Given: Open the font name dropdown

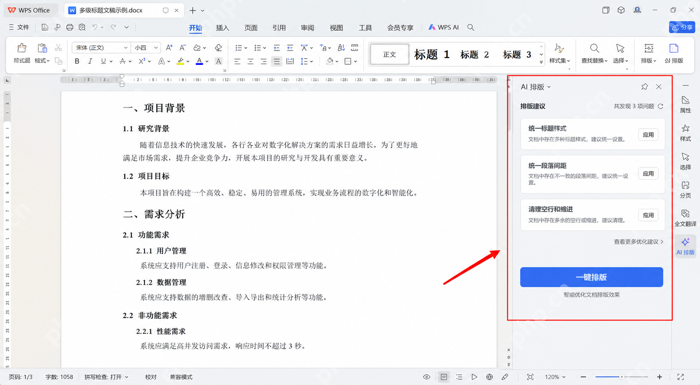Looking at the screenshot, I should (125, 48).
